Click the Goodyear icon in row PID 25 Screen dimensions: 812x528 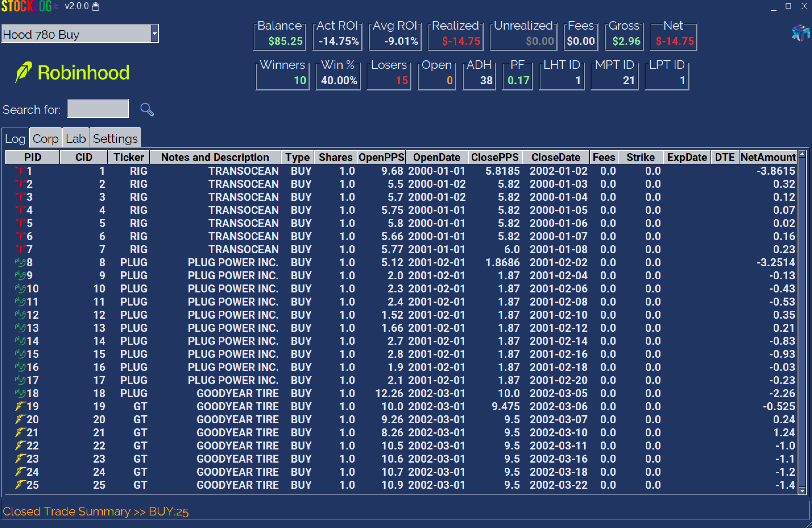coord(20,485)
